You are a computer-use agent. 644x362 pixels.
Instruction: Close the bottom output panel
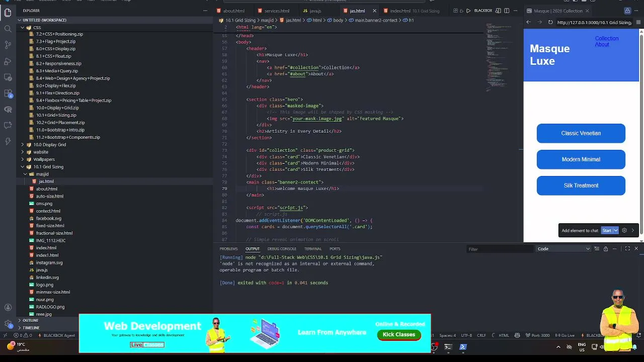coord(636,249)
